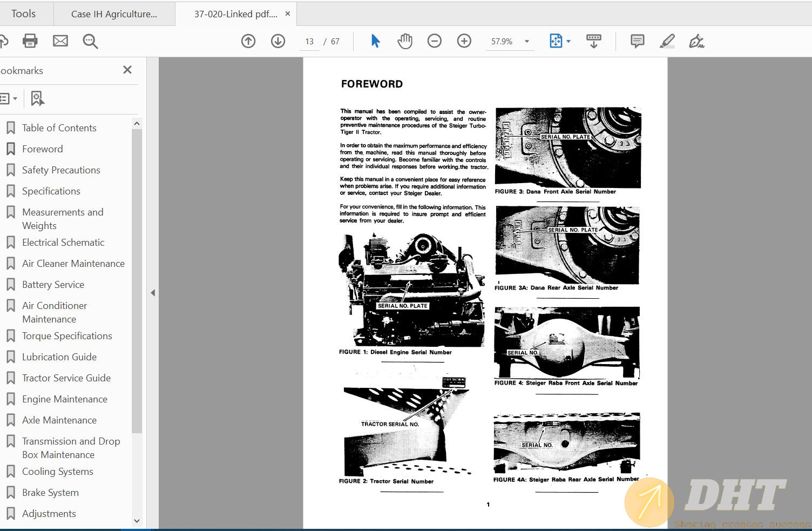Zoom out with the minus icon
The width and height of the screenshot is (812, 531).
pos(435,41)
